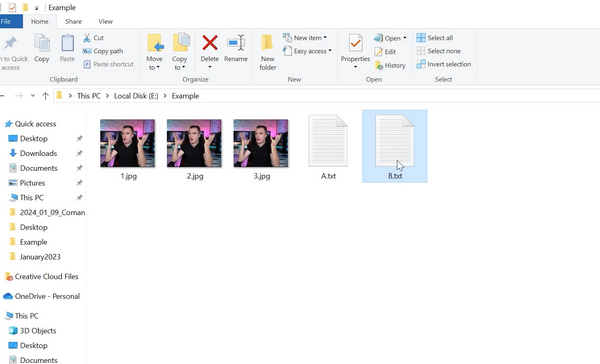Click This PC in the address bar
This screenshot has height=364, width=600.
pyautogui.click(x=89, y=96)
